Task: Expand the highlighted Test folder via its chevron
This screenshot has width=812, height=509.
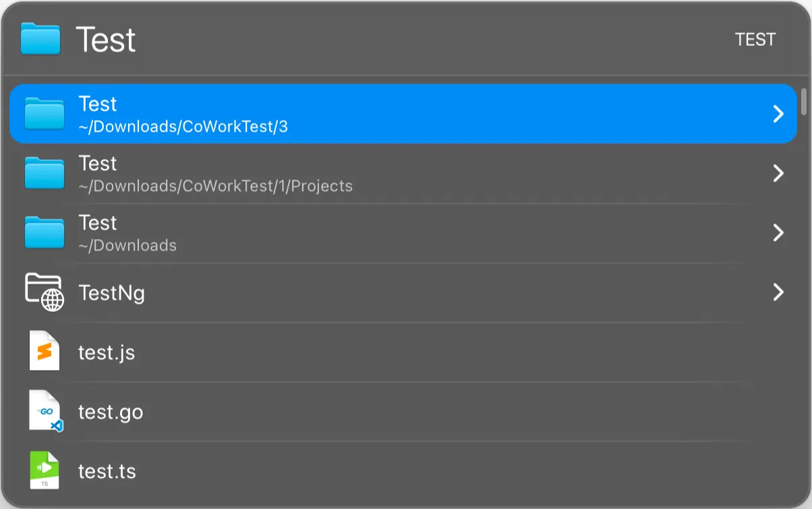Action: [x=778, y=113]
